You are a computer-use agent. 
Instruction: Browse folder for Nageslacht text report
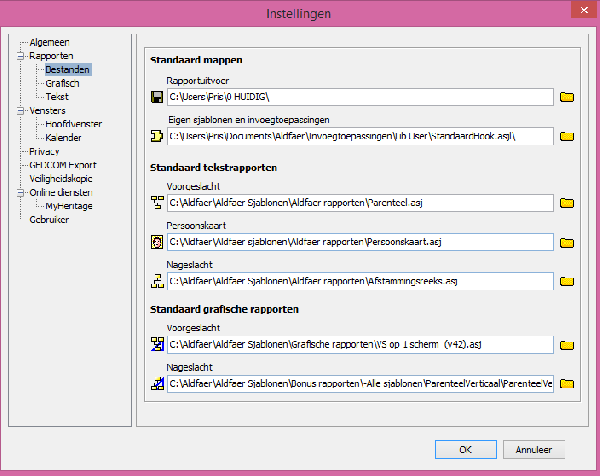click(567, 281)
